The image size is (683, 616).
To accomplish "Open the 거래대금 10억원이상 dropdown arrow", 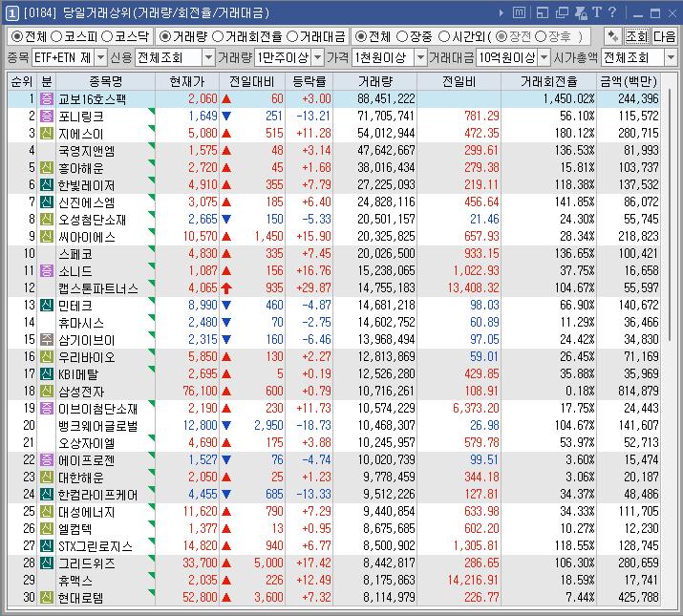I will (x=544, y=57).
